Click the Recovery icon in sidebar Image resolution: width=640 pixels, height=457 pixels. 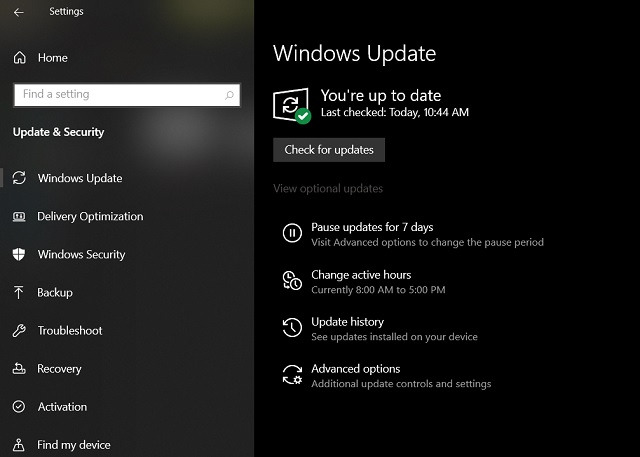[19, 368]
